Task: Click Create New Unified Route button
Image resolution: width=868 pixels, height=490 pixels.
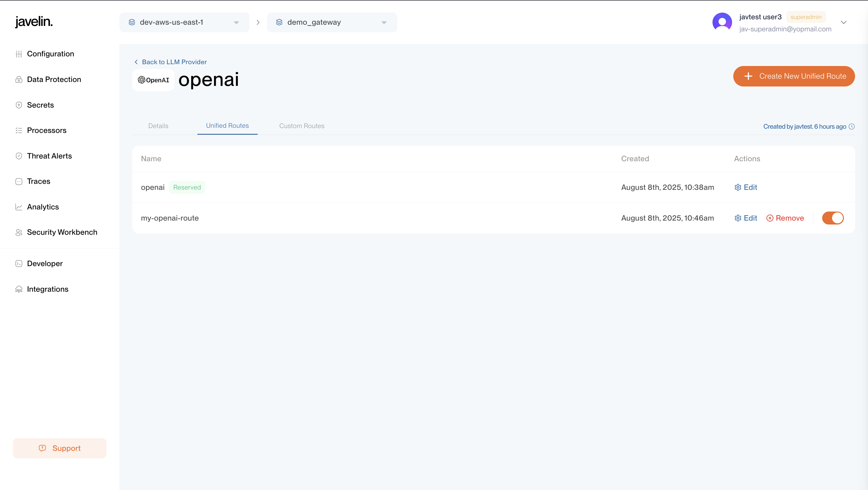Action: pos(794,76)
